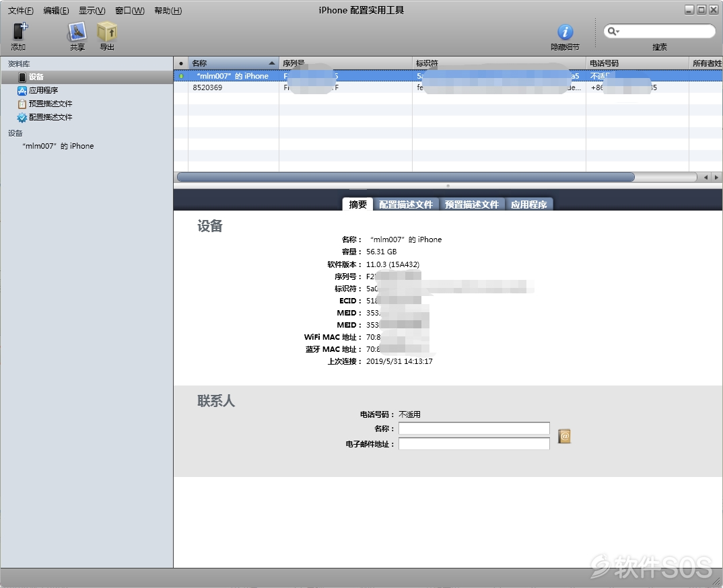Sort by the 电话号码 column header
The image size is (723, 588).
point(638,63)
